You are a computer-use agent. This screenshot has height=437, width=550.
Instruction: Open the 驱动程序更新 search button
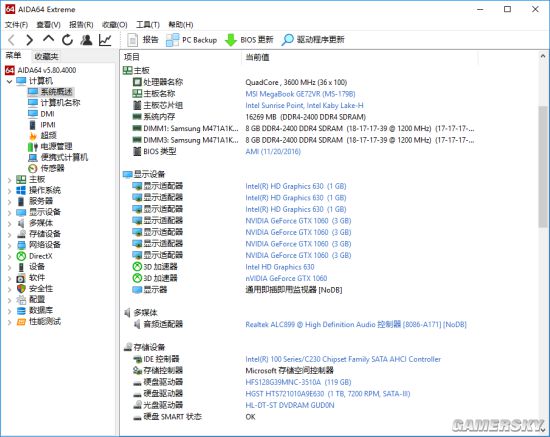[x=313, y=40]
